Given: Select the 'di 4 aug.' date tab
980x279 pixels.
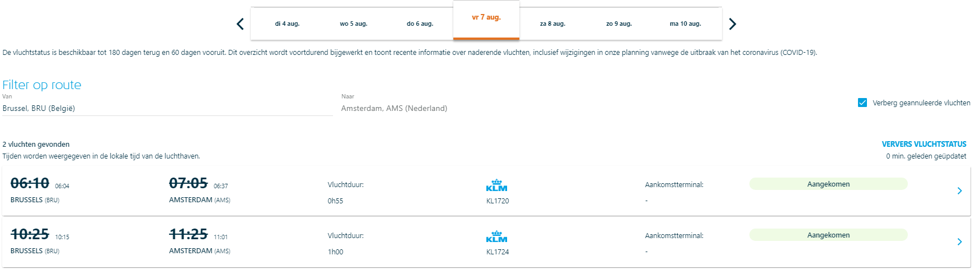Looking at the screenshot, I should click(x=287, y=24).
